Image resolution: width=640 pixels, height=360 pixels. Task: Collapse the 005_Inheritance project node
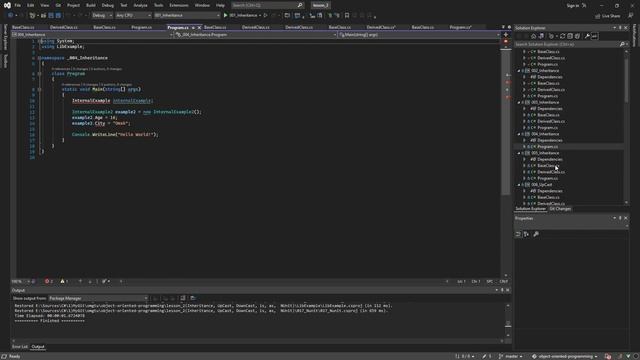(x=519, y=153)
